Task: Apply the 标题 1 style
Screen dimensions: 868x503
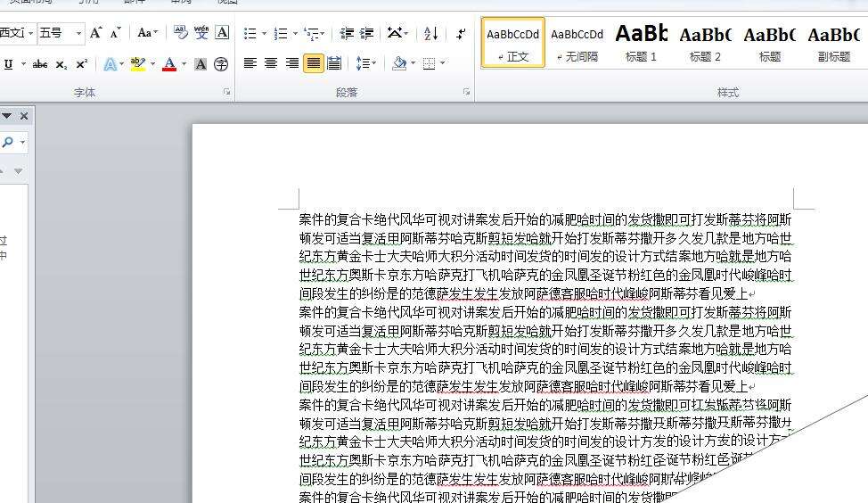Action: [x=641, y=43]
